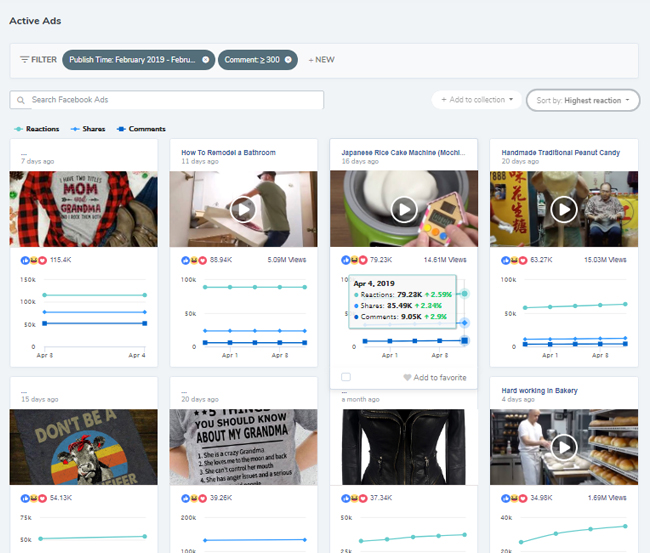Open How To Remodel a Bathroom ad
This screenshot has height=553, width=650.
coord(228,153)
